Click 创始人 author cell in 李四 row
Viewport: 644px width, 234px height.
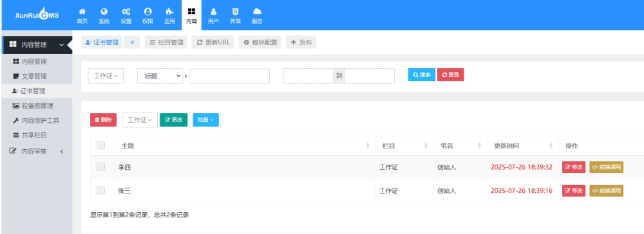tap(447, 167)
